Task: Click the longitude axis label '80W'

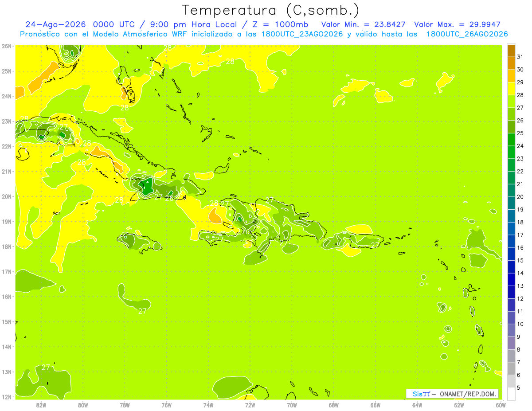Action: coord(83,405)
